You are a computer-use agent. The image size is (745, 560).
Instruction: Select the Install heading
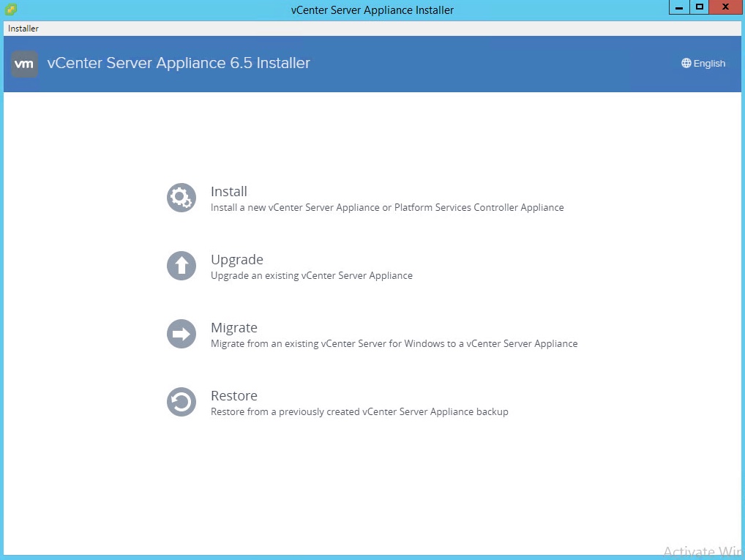tap(229, 192)
